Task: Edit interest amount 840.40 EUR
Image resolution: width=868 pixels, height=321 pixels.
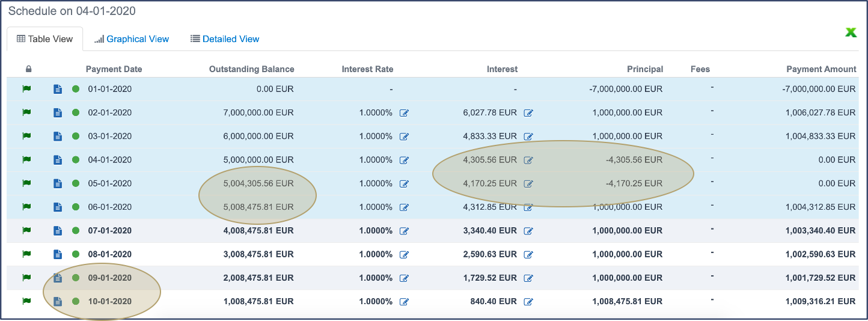Action: 528,302
